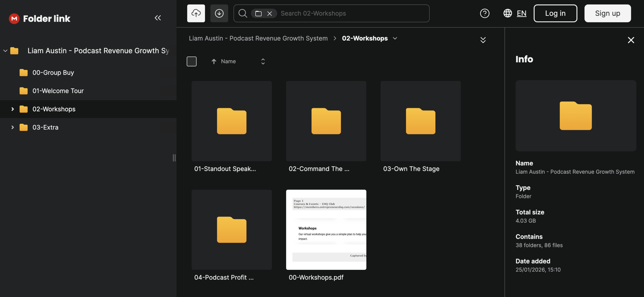Select 00-Group Buy in sidebar
The image size is (644, 297).
pos(53,73)
